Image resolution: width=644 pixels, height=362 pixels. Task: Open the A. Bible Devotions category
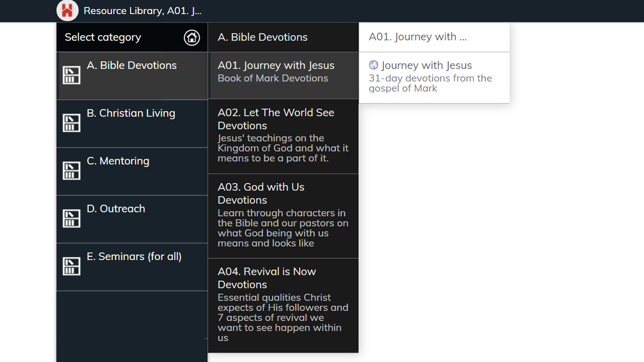tap(132, 76)
